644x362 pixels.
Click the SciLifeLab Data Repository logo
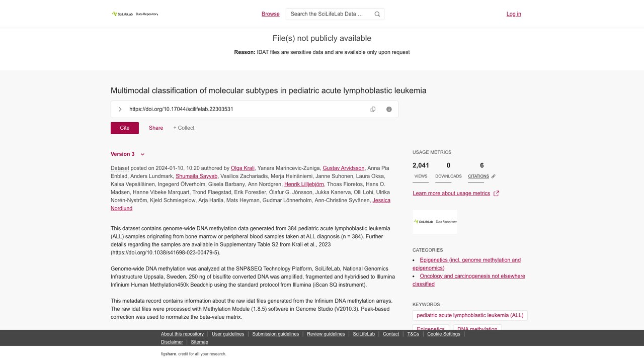[x=135, y=14]
